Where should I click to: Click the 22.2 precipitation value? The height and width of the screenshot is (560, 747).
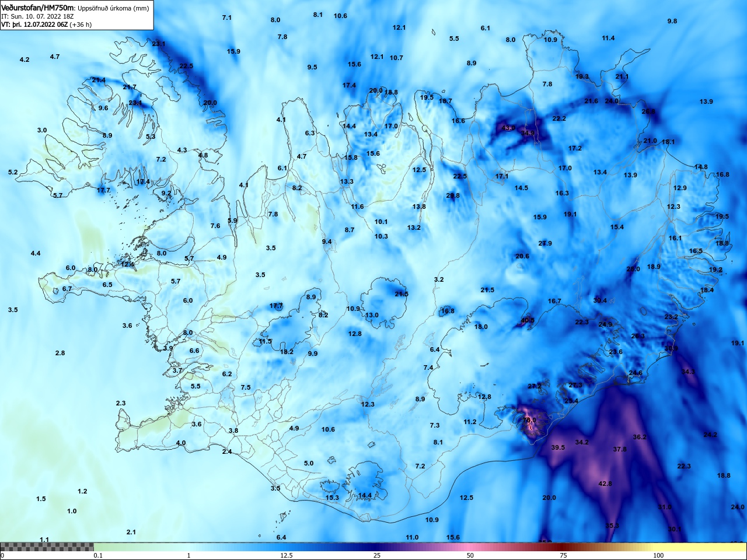click(x=559, y=118)
